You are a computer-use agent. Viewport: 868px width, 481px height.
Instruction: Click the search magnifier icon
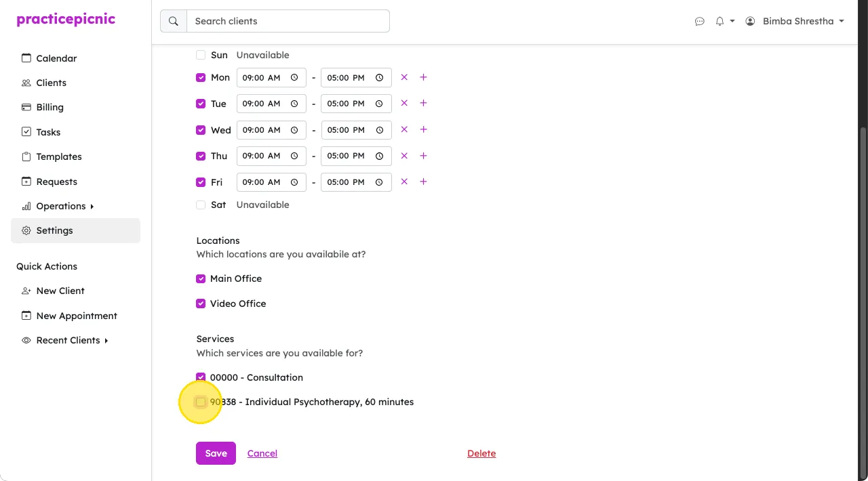tap(174, 21)
